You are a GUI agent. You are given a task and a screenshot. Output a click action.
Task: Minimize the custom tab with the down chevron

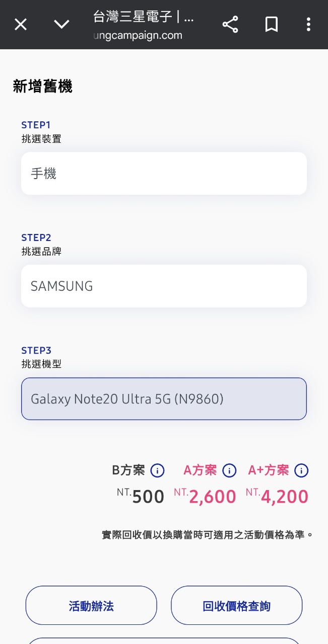pos(61,24)
